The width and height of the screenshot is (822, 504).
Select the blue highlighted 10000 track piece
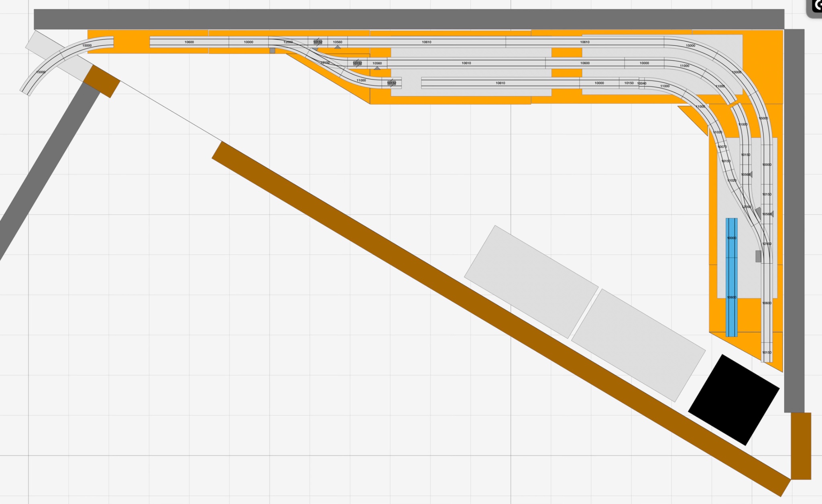[731, 238]
